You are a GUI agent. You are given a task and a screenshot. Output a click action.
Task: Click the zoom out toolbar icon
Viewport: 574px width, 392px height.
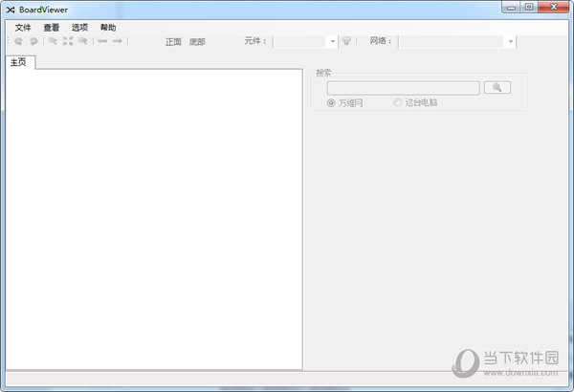83,41
